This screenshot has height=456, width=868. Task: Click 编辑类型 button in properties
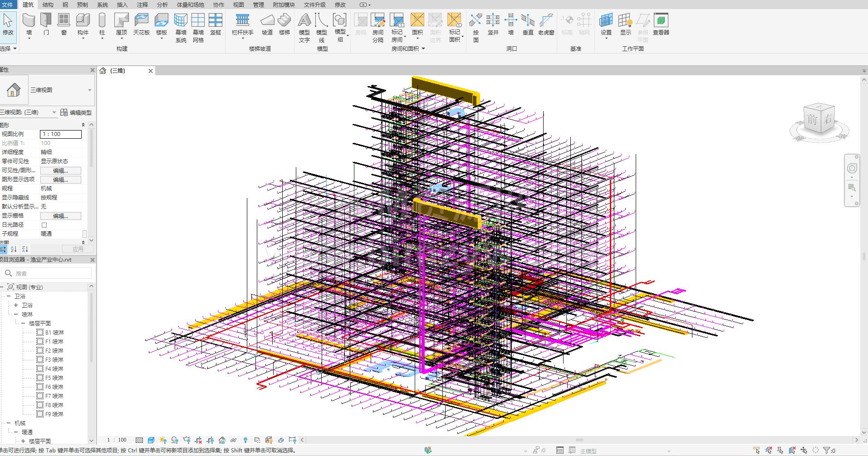(76, 112)
